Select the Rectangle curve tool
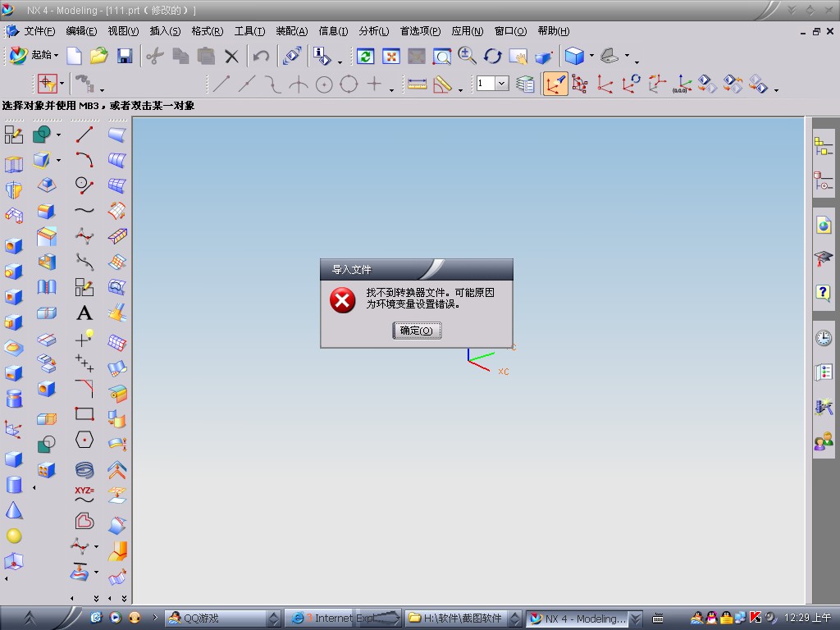 [84, 414]
